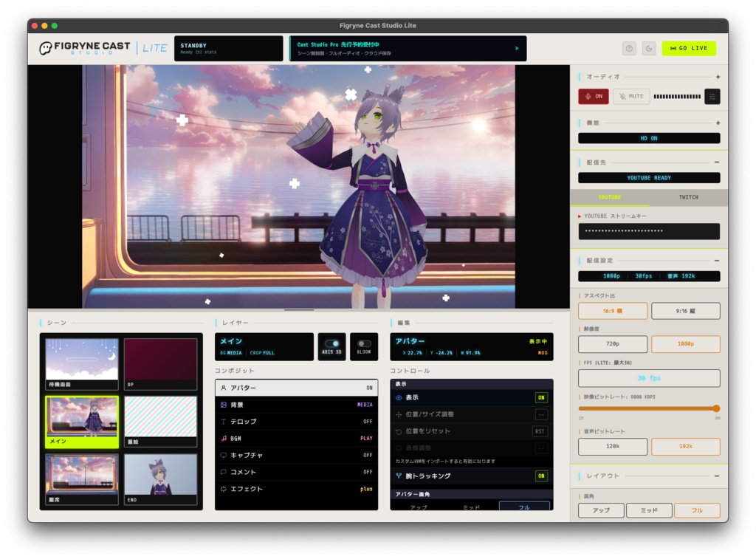Choose 1080p resolution

(686, 344)
